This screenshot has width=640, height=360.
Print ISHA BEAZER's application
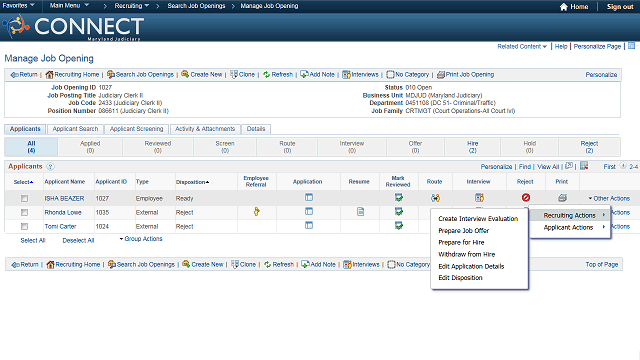(562, 198)
